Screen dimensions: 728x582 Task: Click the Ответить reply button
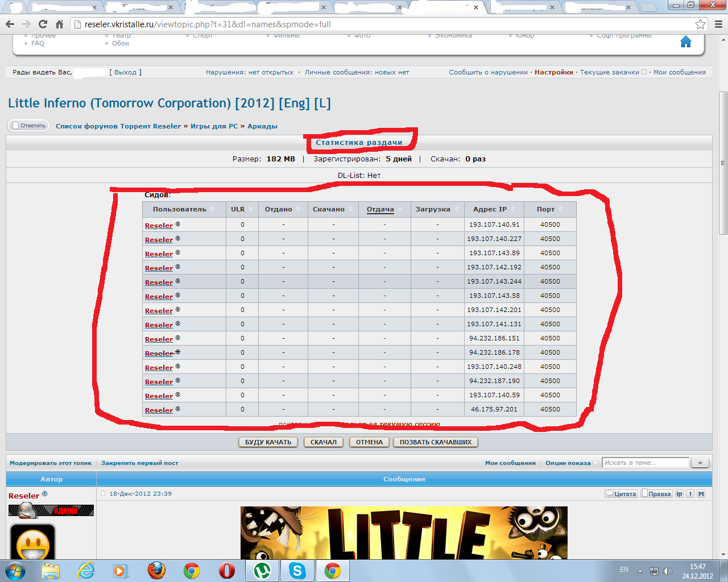28,126
